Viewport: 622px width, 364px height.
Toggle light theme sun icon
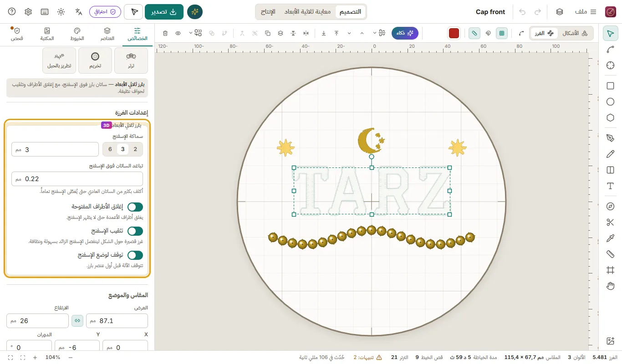[x=61, y=12]
